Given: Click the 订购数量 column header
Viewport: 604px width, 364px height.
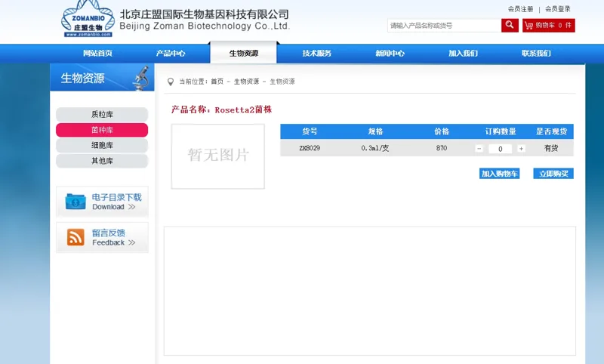Looking at the screenshot, I should pos(501,131).
